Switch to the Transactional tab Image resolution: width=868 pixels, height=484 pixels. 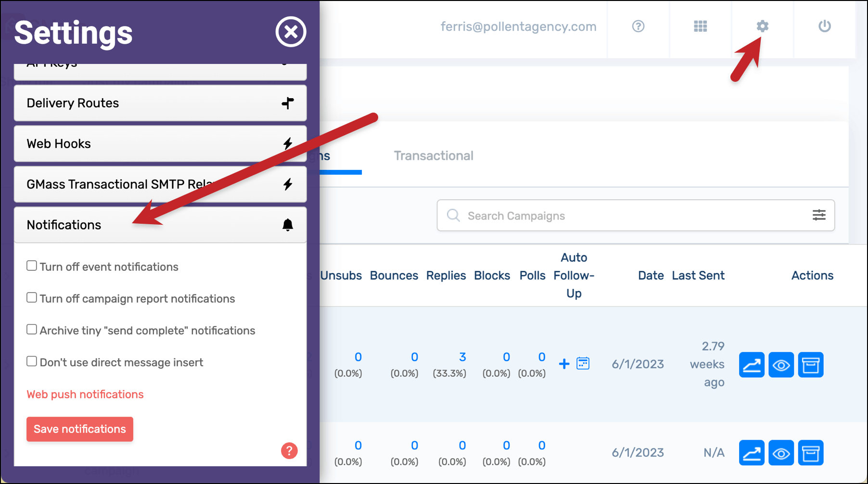[434, 156]
